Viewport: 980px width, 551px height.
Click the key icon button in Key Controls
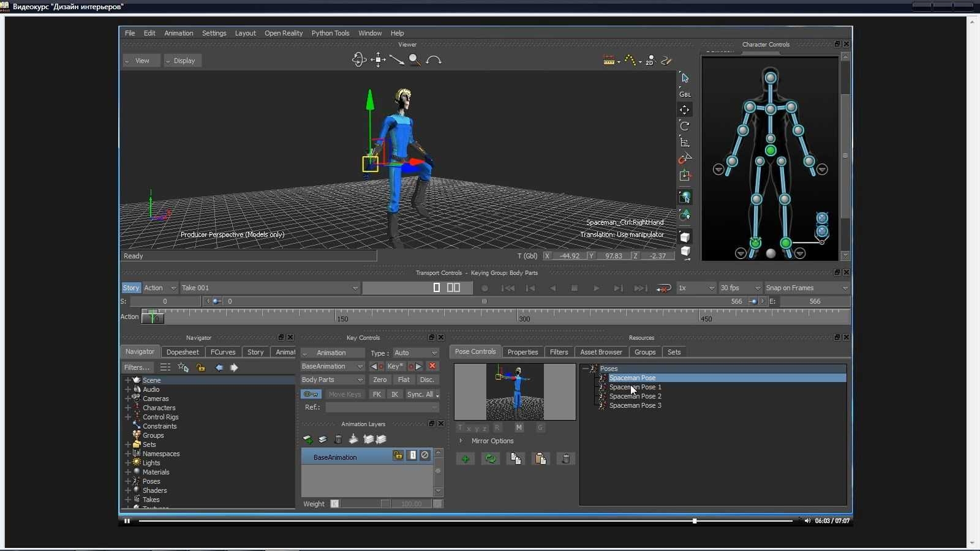coord(311,394)
